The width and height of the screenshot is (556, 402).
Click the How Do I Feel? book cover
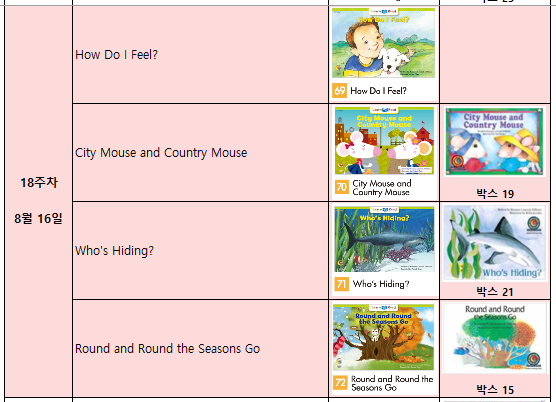[383, 43]
